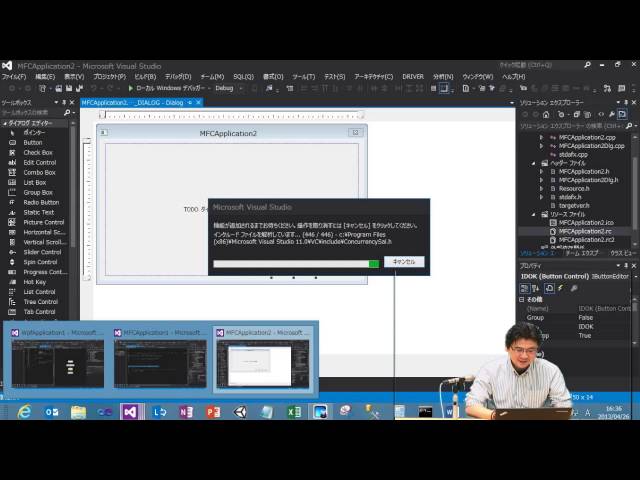Open the Debug menu

[178, 77]
